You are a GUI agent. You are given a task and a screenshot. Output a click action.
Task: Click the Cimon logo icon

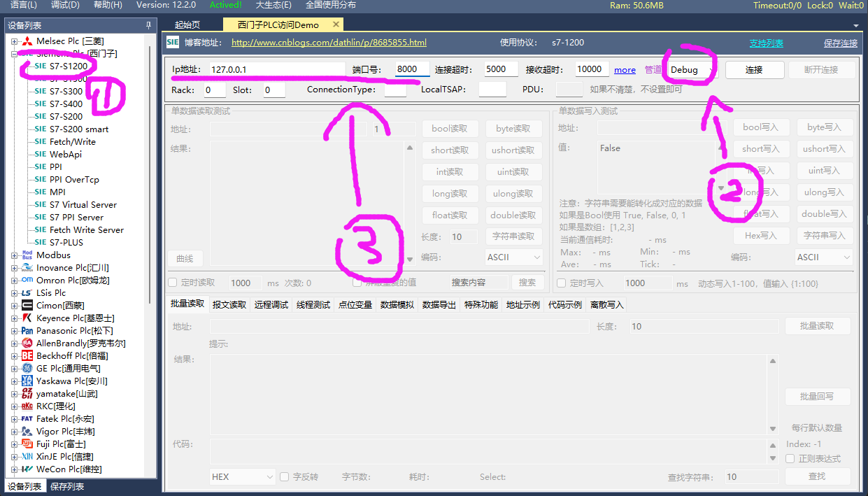27,305
